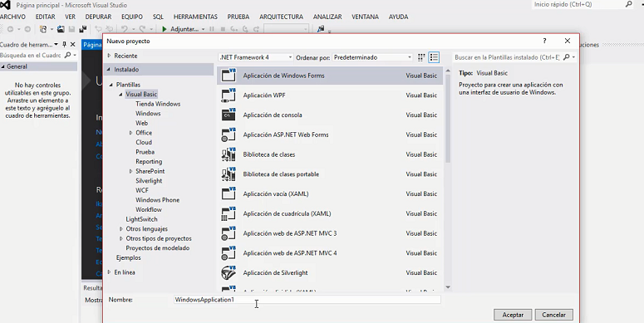Image resolution: width=644 pixels, height=323 pixels.
Task: Click the Nombre project name field
Action: point(307,300)
